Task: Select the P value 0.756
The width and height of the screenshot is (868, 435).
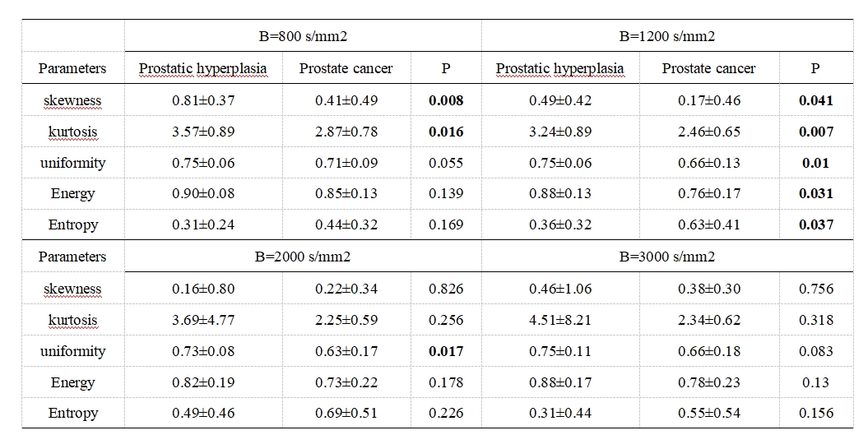Action: point(815,289)
